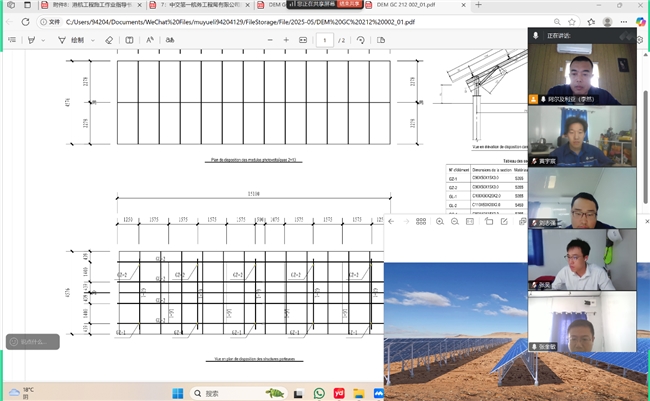Toggle the page view layout icon
The image size is (650, 401).
tap(129, 40)
